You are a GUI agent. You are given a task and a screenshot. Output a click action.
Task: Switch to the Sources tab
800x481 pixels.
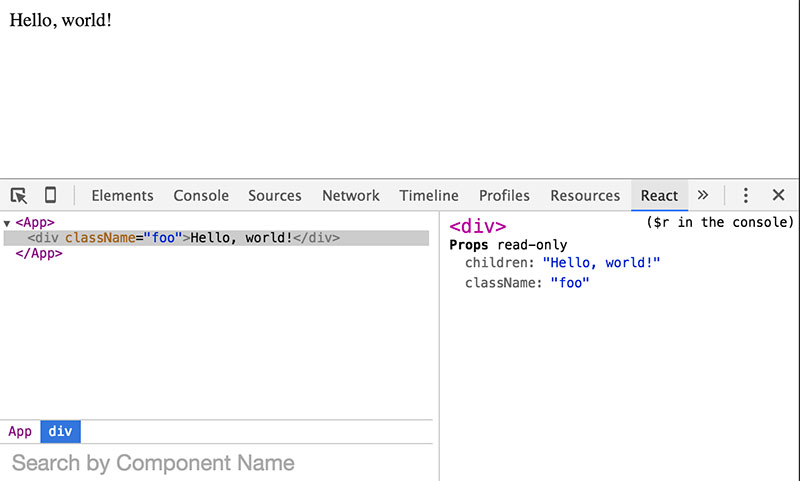274,196
